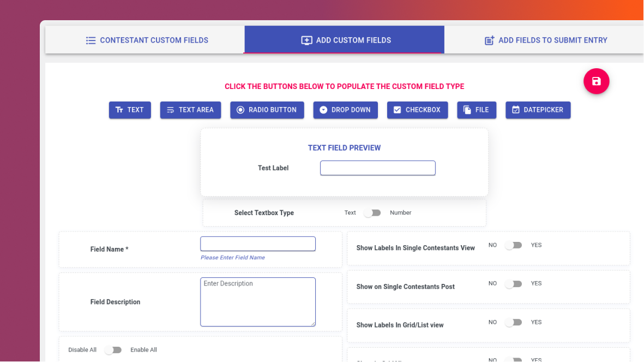Toggle Show on Single Contestants Post

point(513,284)
